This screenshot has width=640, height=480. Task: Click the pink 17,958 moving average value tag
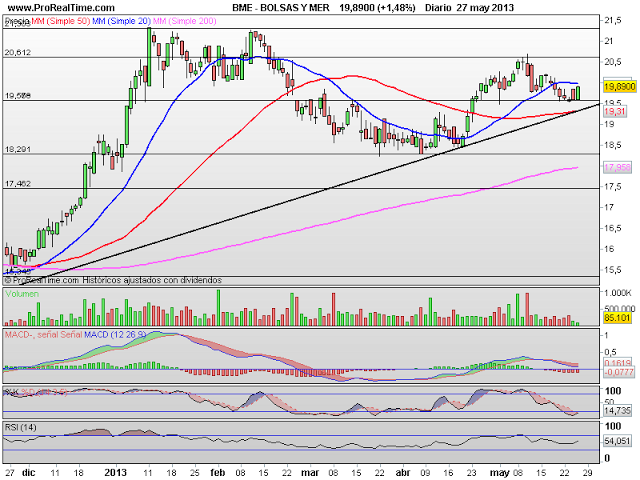(x=617, y=167)
